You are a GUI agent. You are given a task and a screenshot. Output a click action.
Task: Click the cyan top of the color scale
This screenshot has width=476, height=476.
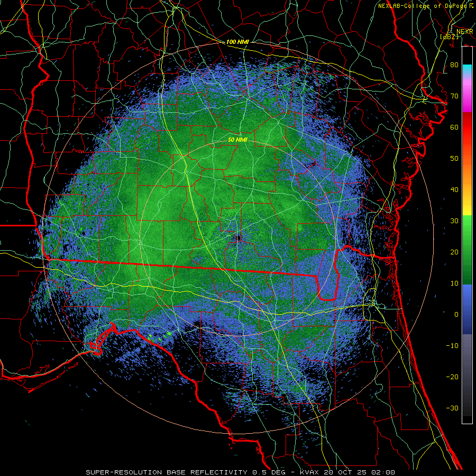(467, 69)
